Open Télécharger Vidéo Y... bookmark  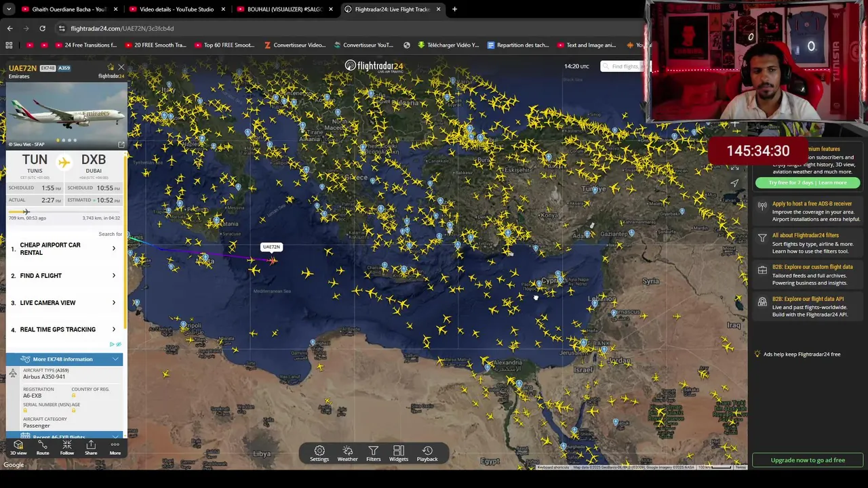448,45
